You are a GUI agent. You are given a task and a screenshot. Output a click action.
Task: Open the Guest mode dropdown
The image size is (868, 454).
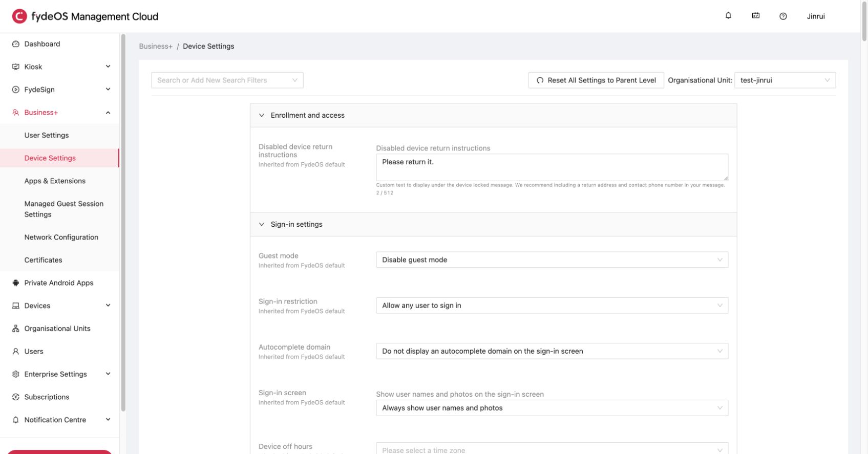click(x=552, y=260)
